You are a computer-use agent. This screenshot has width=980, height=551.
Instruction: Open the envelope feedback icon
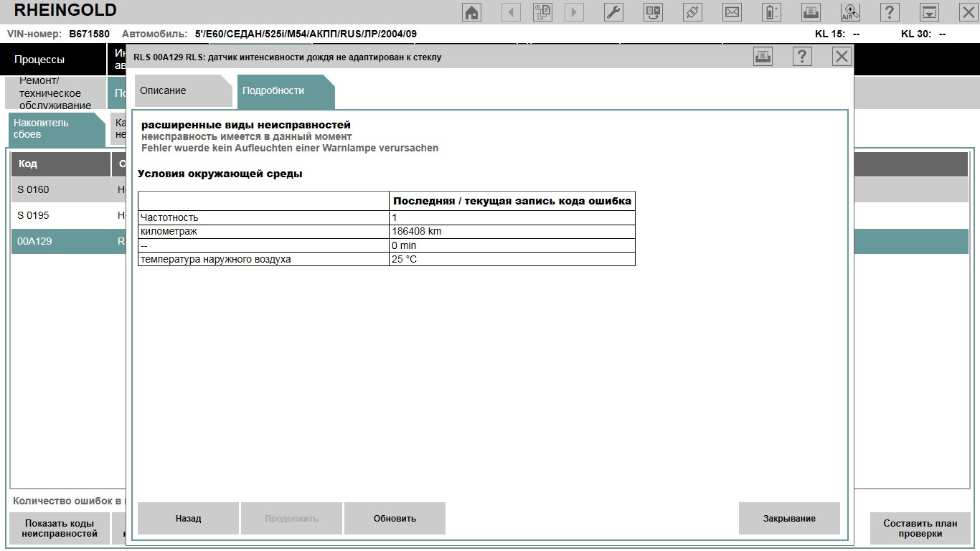pyautogui.click(x=732, y=12)
